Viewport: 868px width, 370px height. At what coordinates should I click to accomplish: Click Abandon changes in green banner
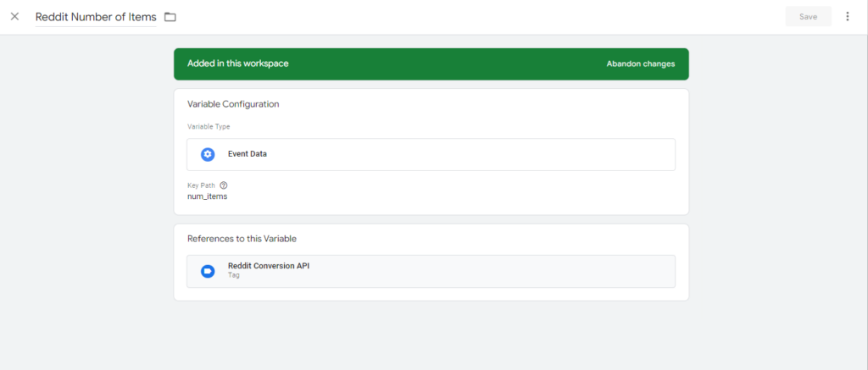(x=640, y=64)
